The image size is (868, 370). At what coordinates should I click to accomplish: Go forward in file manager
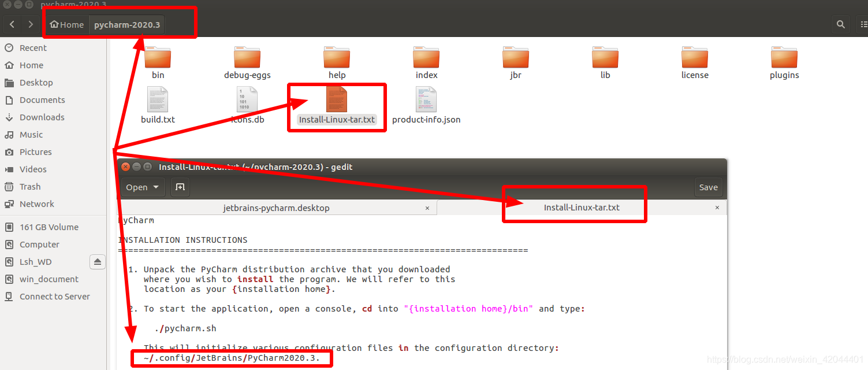point(31,25)
